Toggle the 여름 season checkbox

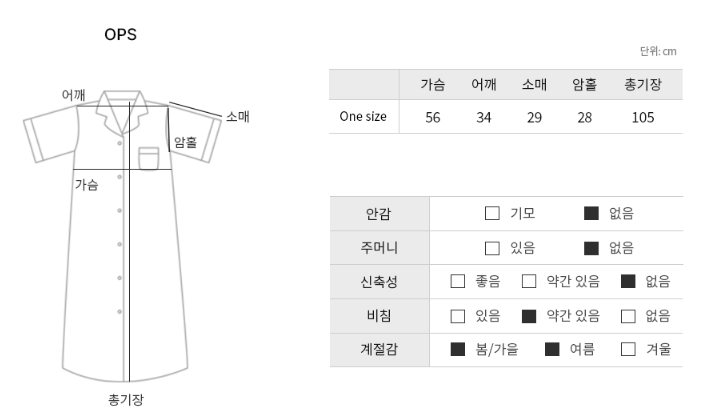coord(552,349)
